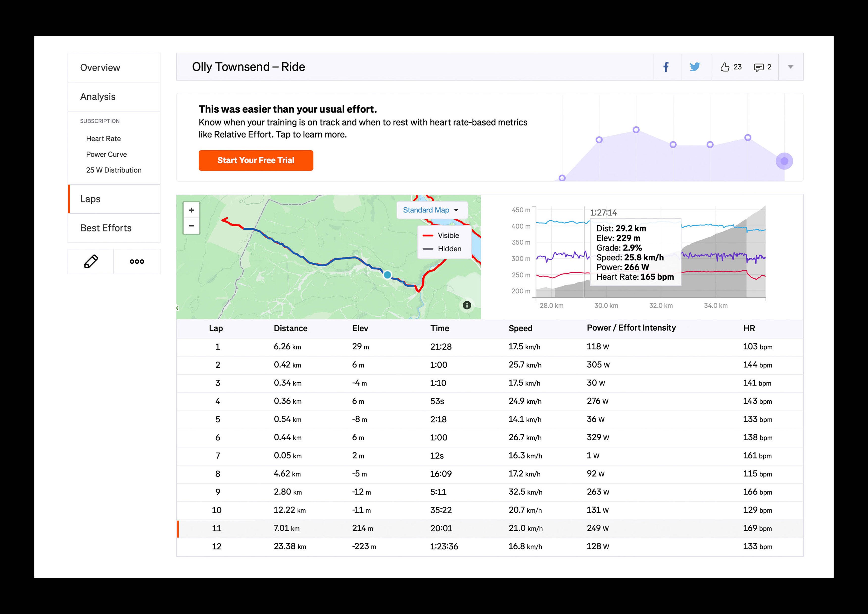This screenshot has height=614, width=868.
Task: Collapse the map with the left chevron
Action: 177,308
